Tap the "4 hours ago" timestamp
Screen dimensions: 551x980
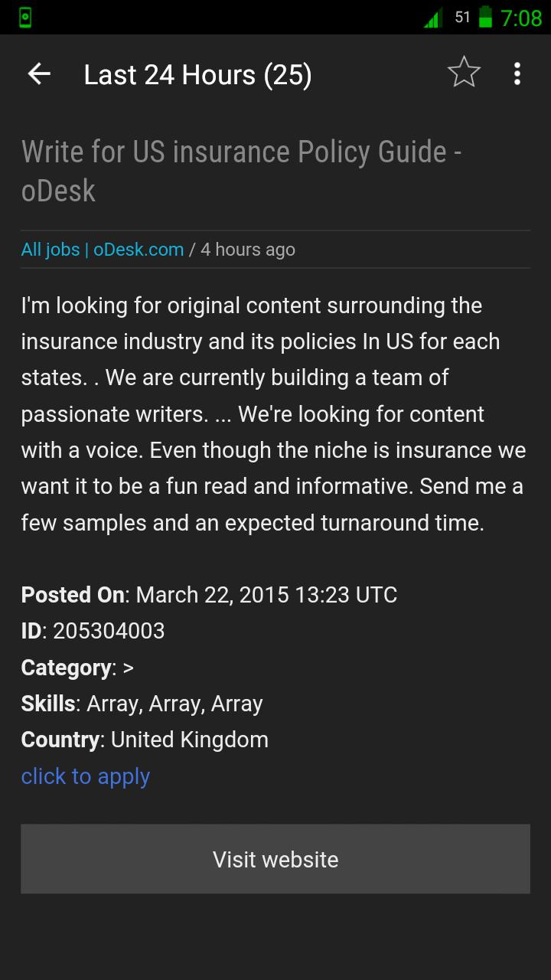(x=248, y=250)
